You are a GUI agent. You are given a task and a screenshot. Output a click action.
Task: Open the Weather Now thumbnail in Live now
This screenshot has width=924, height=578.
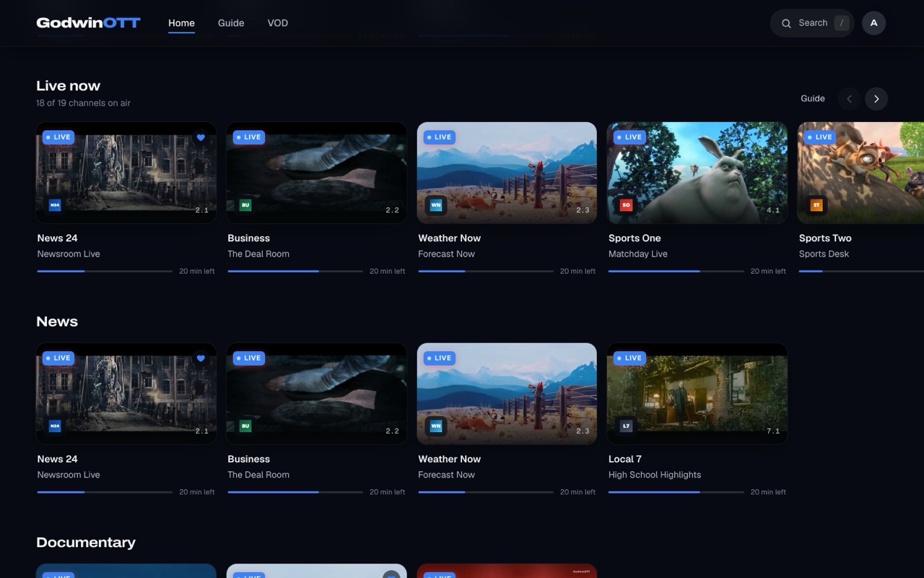507,173
